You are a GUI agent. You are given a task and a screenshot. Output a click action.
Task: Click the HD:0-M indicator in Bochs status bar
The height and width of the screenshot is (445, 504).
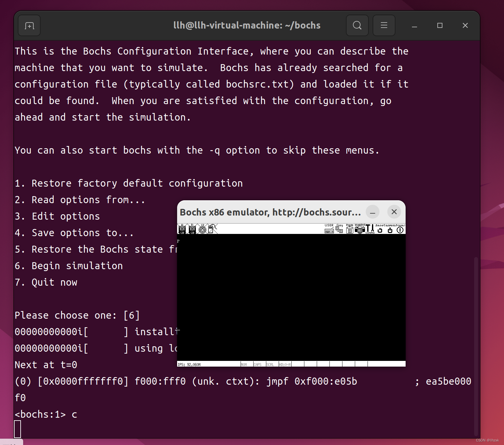[285, 364]
